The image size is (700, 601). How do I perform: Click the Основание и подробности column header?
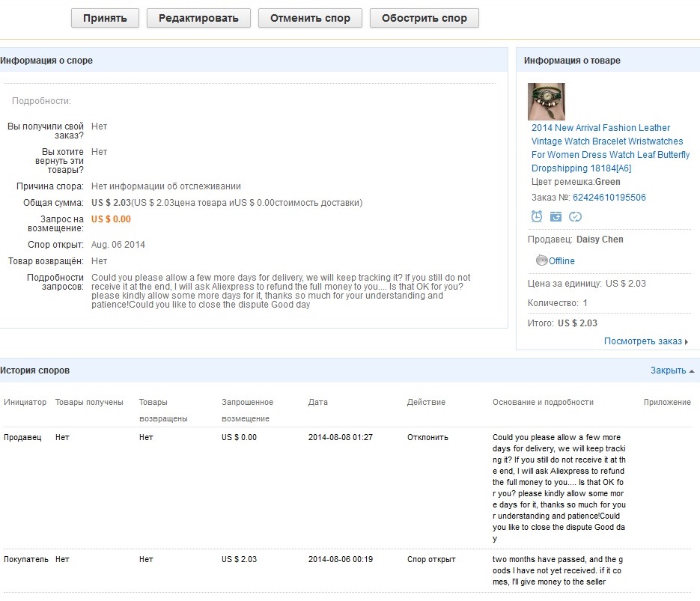(543, 402)
